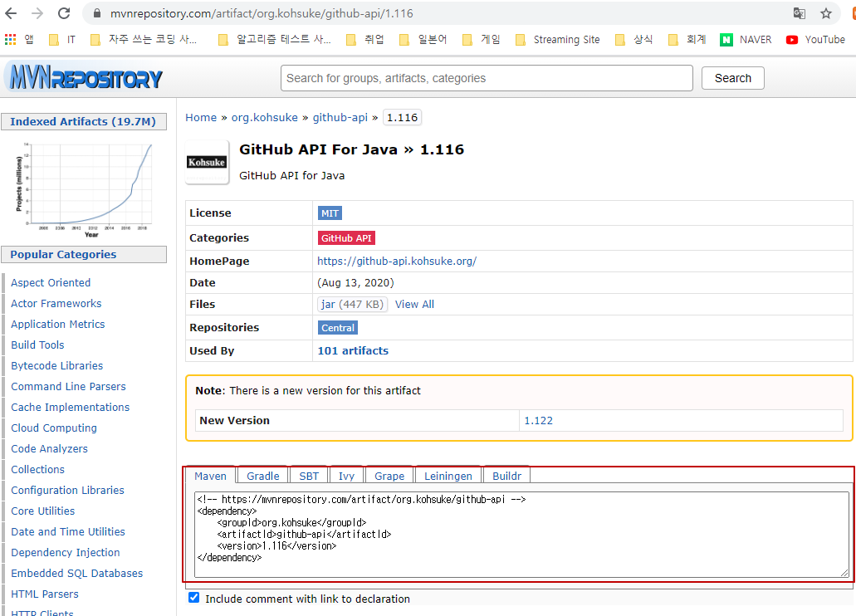Image resolution: width=856 pixels, height=616 pixels.
Task: Open the Collections category
Action: [37, 469]
